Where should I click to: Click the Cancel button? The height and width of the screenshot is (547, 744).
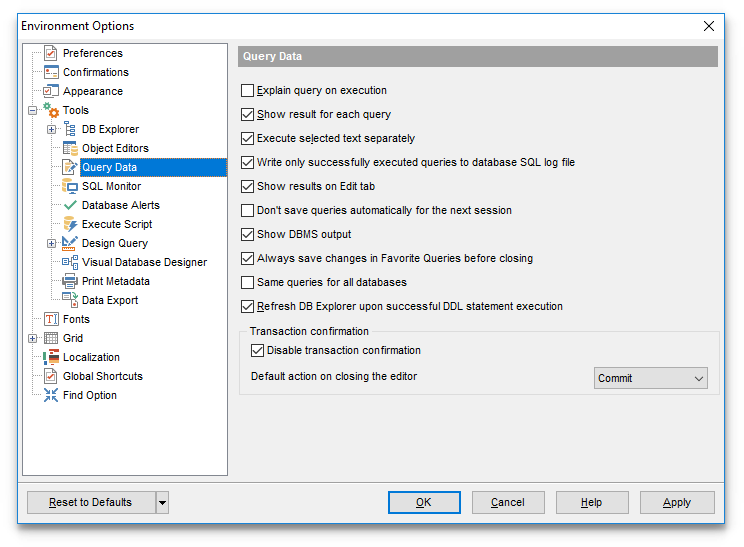pyautogui.click(x=508, y=502)
